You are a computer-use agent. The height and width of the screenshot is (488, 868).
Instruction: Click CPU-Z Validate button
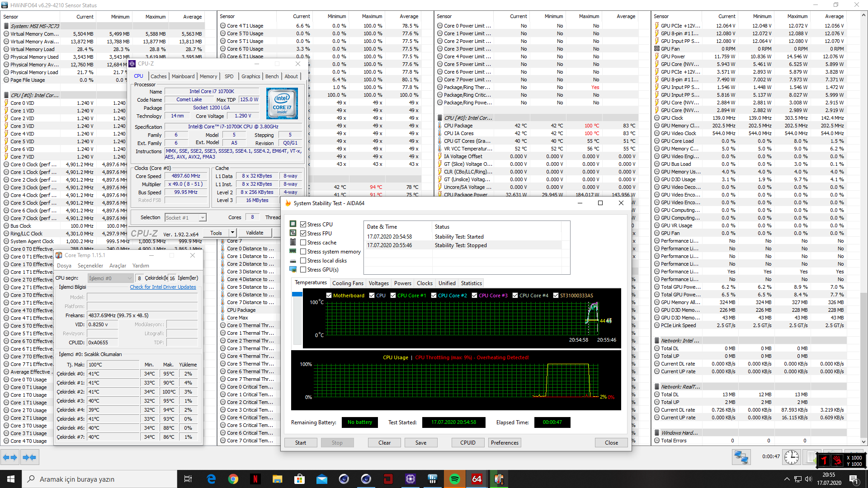(x=255, y=233)
